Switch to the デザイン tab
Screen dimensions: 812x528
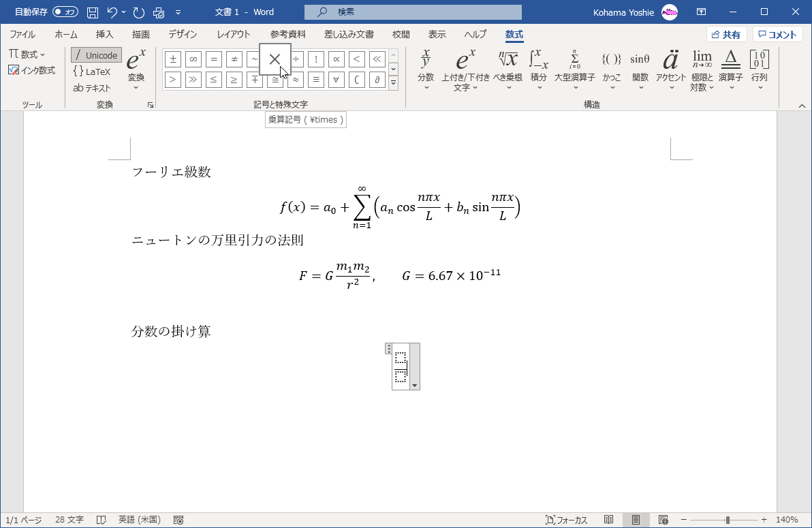[183, 34]
